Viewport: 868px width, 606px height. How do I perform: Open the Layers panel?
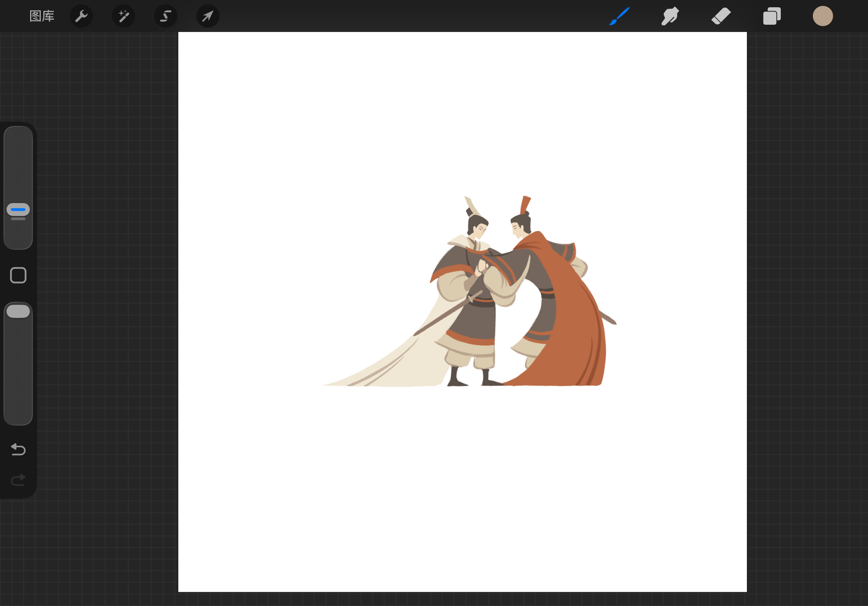pyautogui.click(x=772, y=16)
